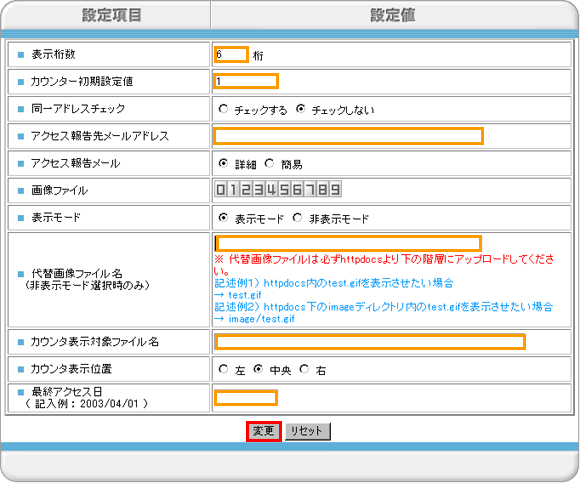
Task: Select the チェックする radio option
Action: click(x=223, y=109)
